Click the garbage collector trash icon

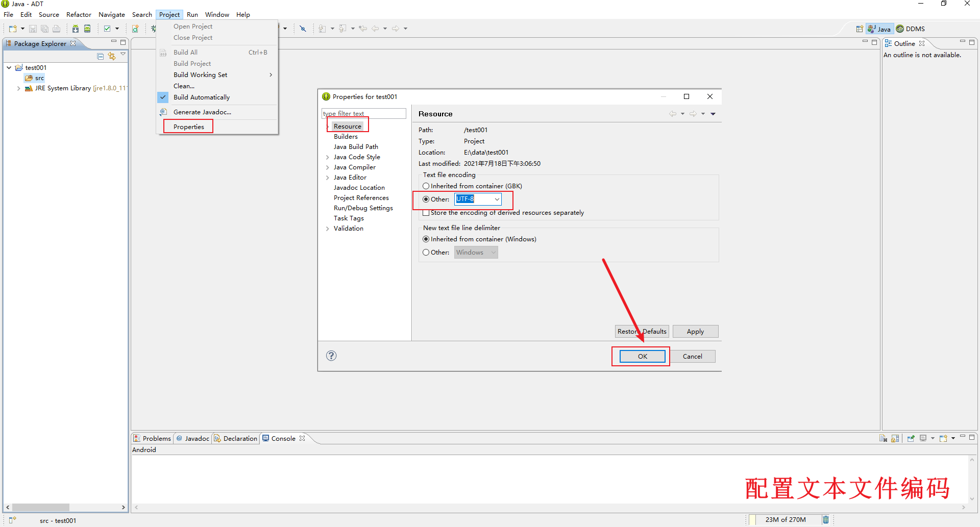tap(825, 519)
